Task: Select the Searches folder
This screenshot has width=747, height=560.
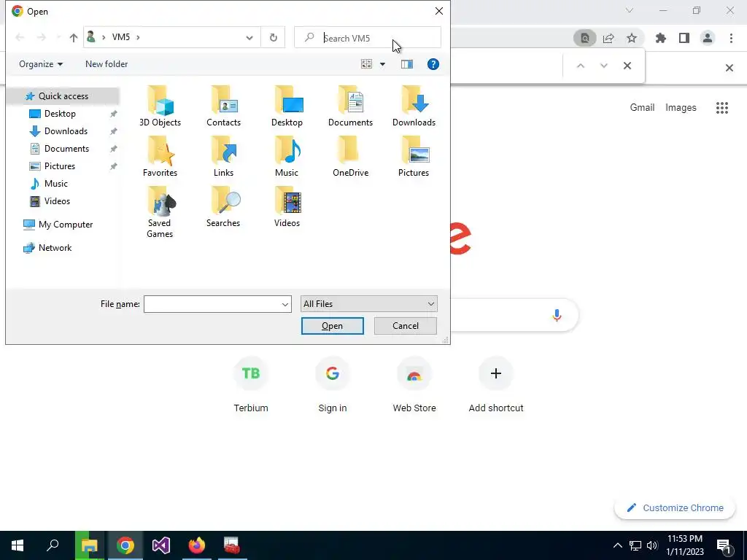Action: point(224,207)
